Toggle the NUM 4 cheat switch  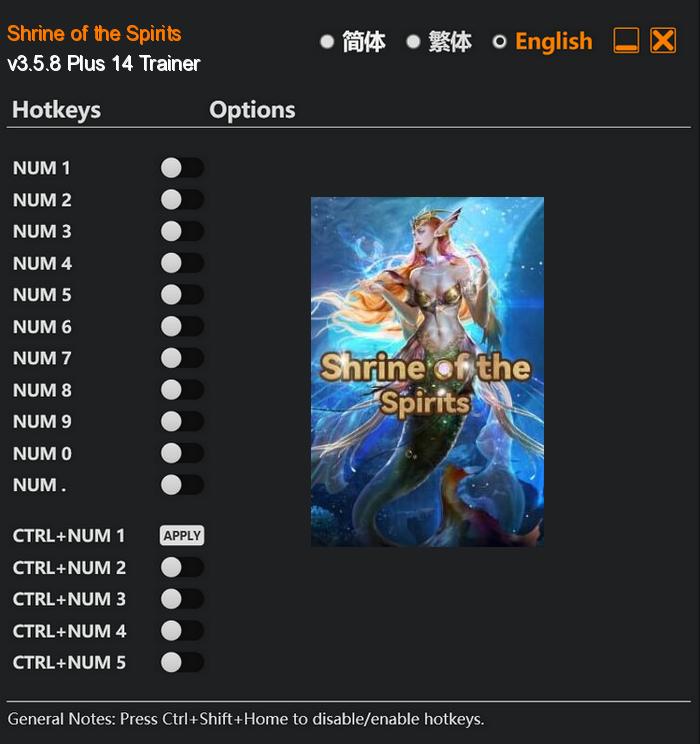click(x=182, y=263)
